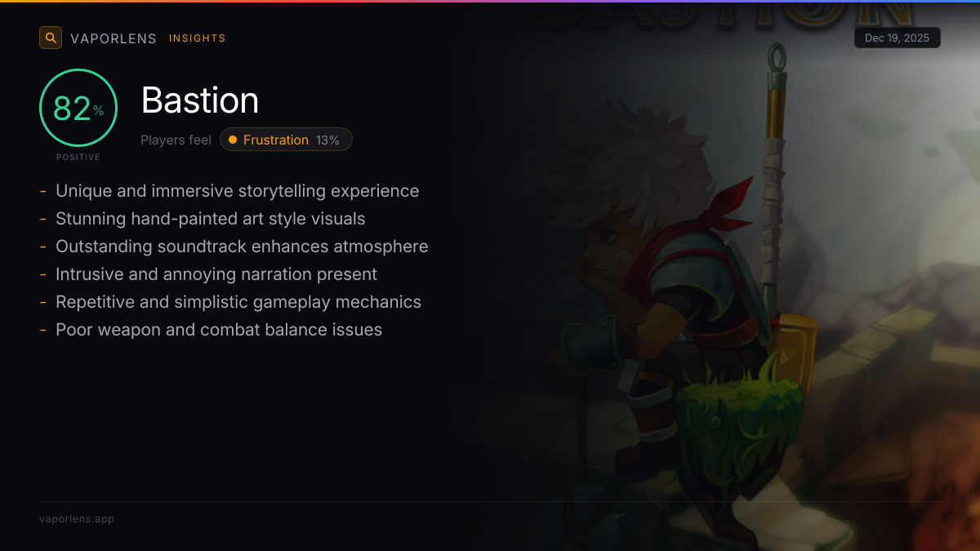
Task: Click the VaporLens magnifier logo icon
Action: (x=51, y=38)
